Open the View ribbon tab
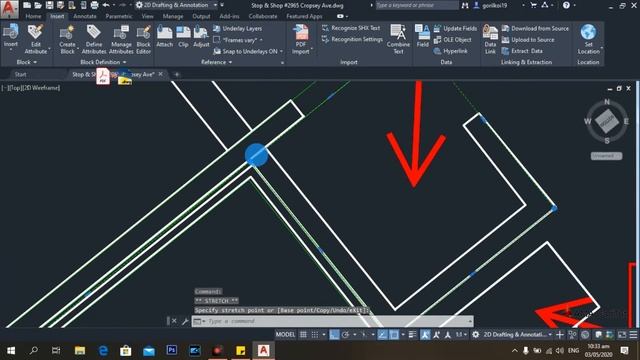 point(148,16)
